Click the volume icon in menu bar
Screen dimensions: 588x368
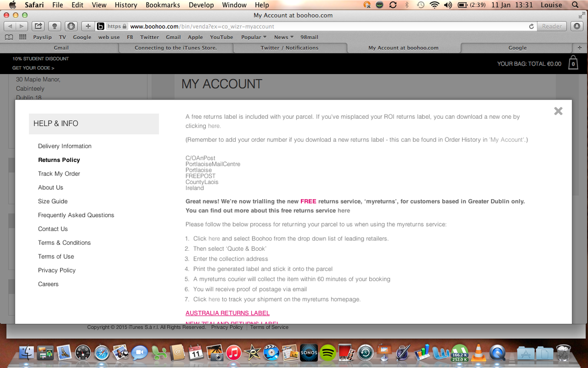pyautogui.click(x=447, y=5)
